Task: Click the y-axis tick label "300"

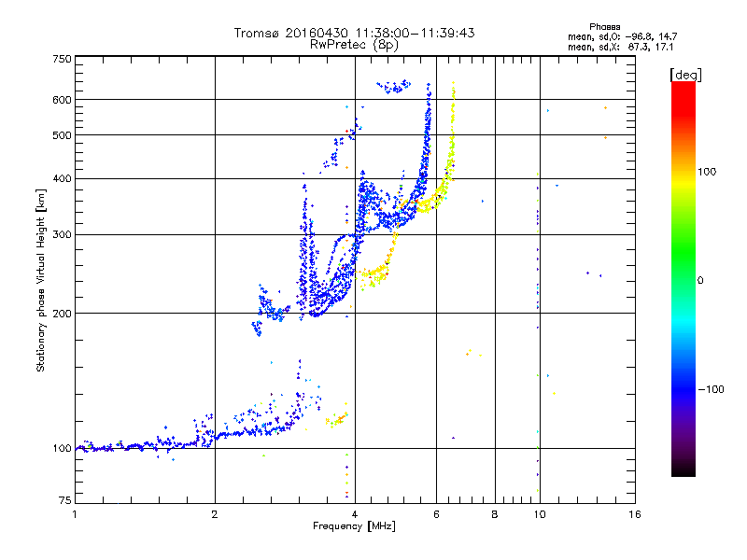Action: click(x=62, y=235)
